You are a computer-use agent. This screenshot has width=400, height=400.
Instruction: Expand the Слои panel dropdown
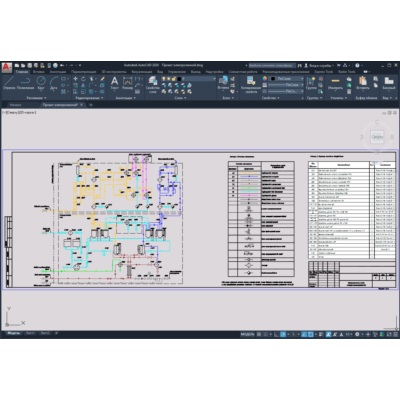180,98
